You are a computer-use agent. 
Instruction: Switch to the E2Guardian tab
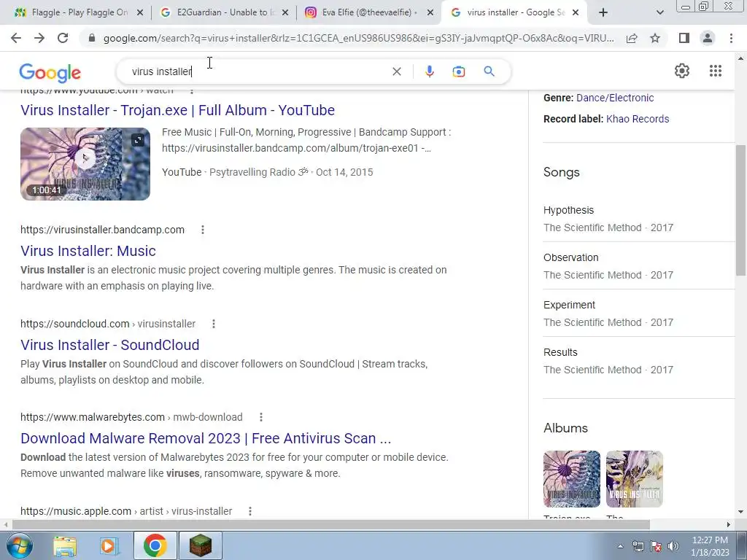(224, 12)
